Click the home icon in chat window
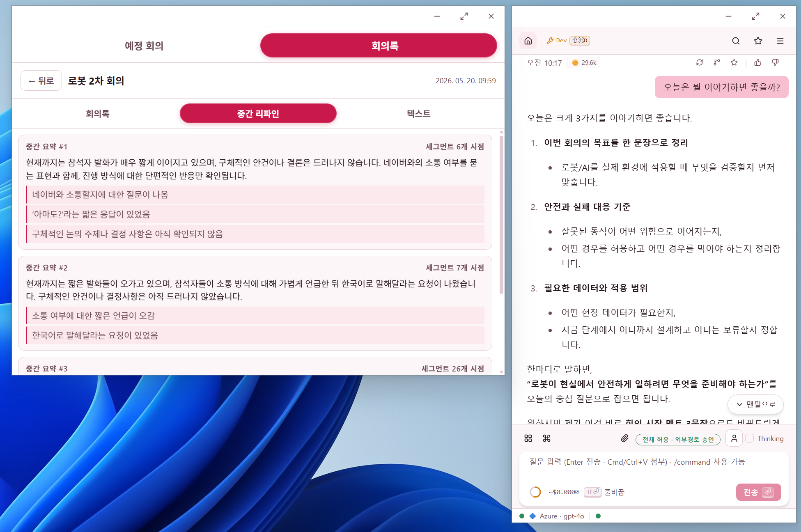 point(528,41)
